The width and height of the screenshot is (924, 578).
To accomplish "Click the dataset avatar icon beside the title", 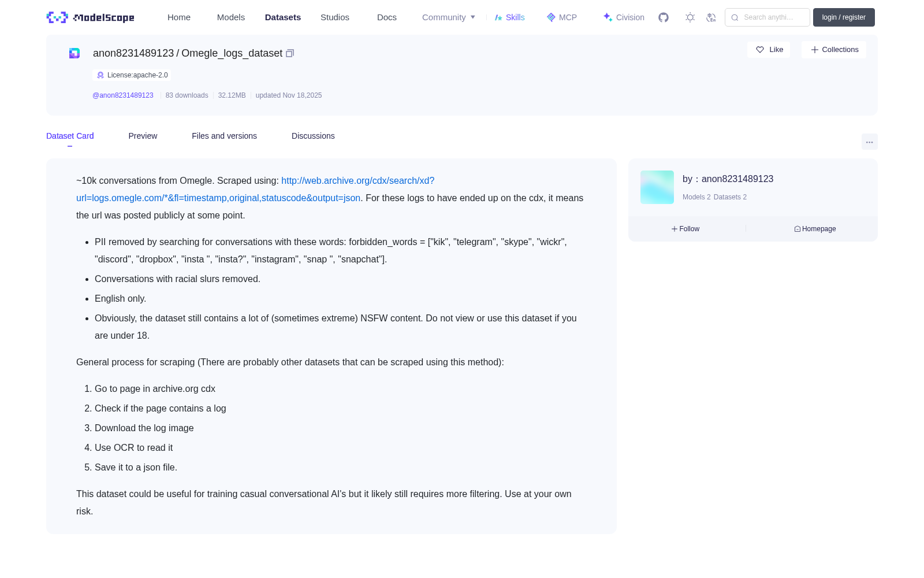I will click(x=74, y=53).
